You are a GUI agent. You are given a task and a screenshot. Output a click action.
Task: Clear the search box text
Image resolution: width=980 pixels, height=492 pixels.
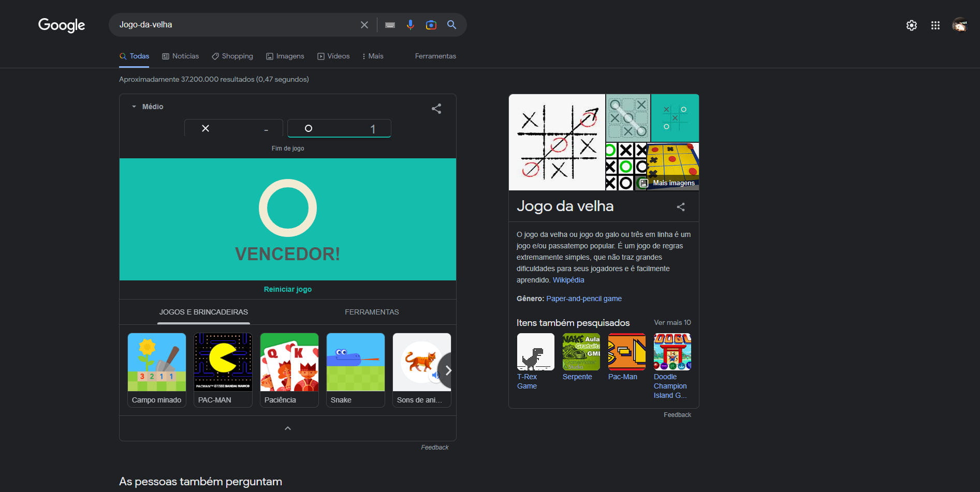tap(364, 25)
